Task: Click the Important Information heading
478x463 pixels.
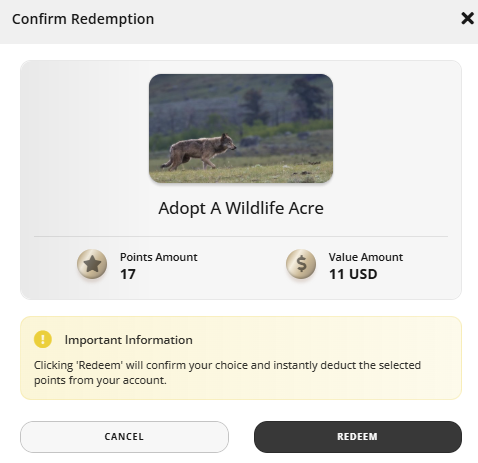Action: 129,340
